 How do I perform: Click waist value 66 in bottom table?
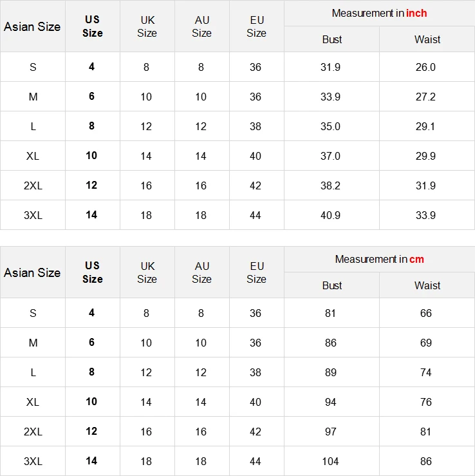(425, 313)
